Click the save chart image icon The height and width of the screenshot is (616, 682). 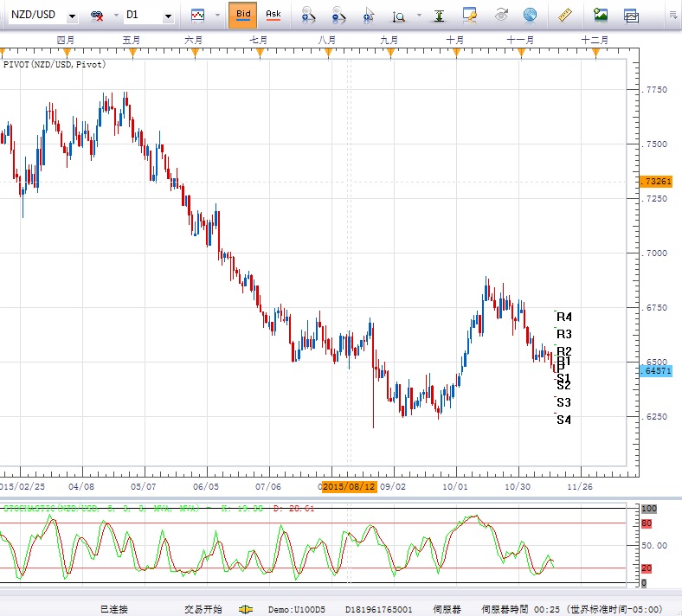601,15
